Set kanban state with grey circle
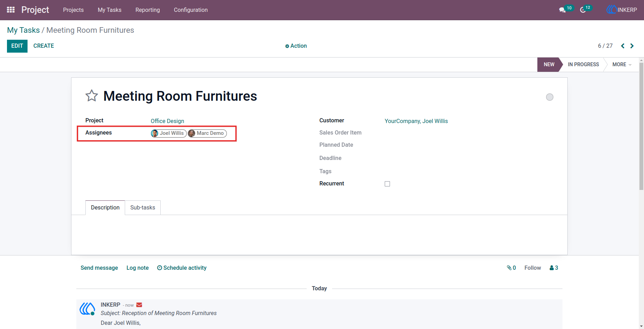644x329 pixels. 550,97
